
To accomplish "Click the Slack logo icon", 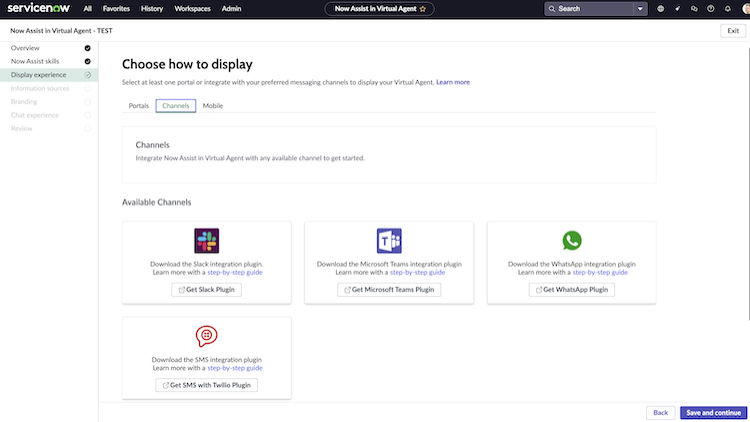I will (x=207, y=241).
